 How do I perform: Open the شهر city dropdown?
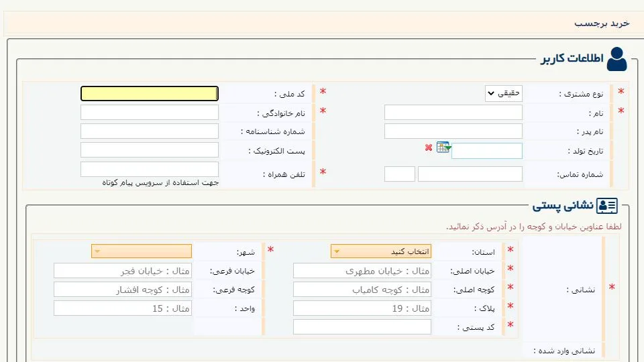click(x=142, y=251)
